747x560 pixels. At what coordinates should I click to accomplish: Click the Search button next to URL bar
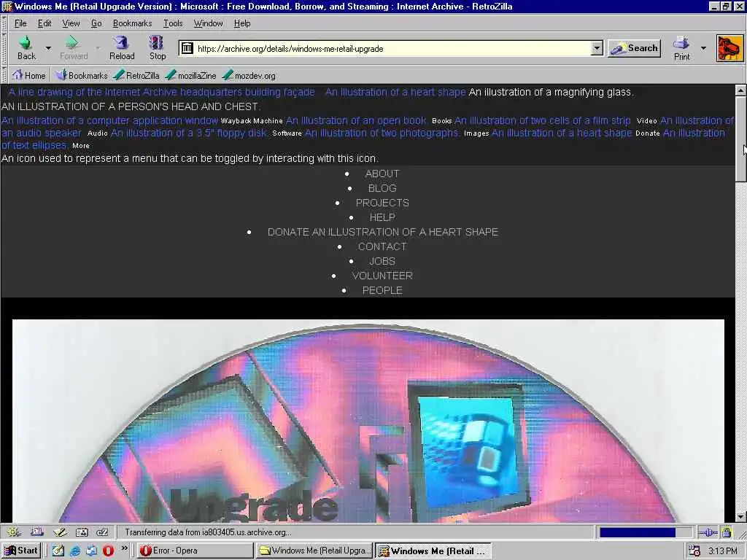(x=634, y=48)
